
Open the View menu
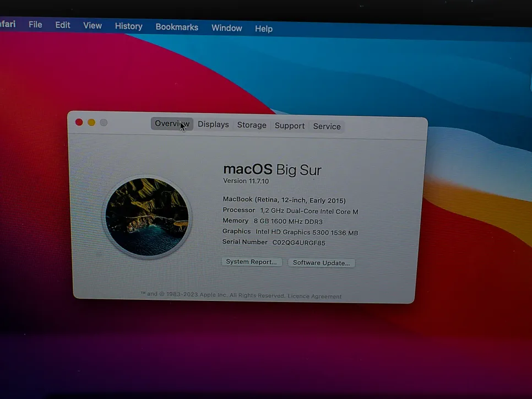93,26
